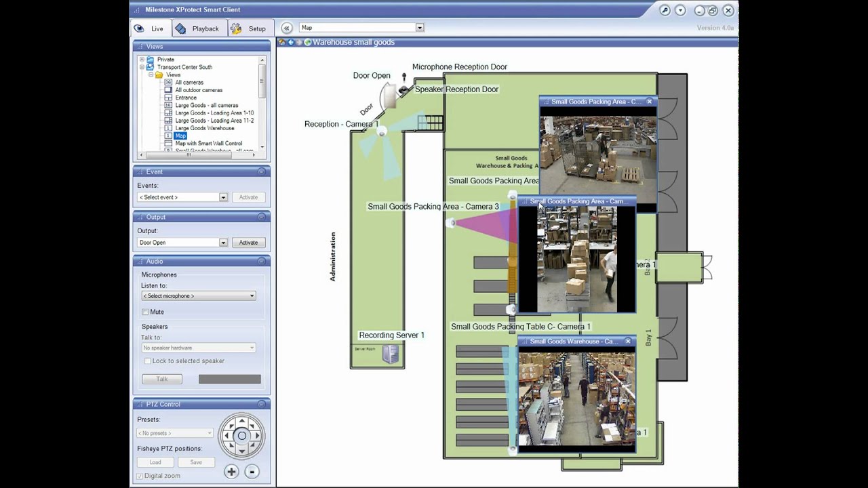
Task: Switch to the Live tab
Action: click(150, 28)
